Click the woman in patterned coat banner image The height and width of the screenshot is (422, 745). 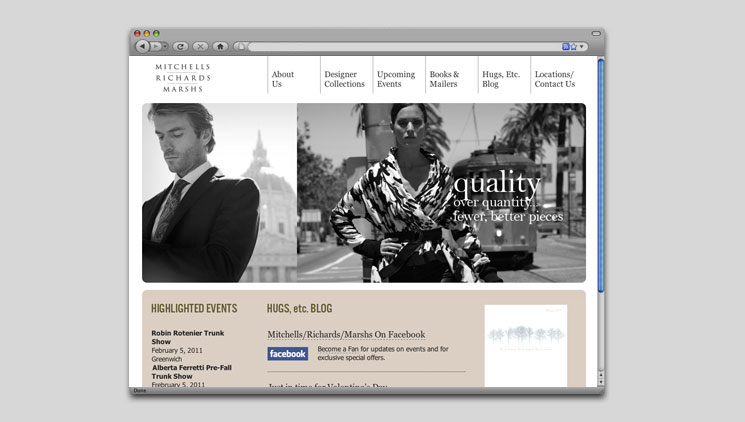441,192
